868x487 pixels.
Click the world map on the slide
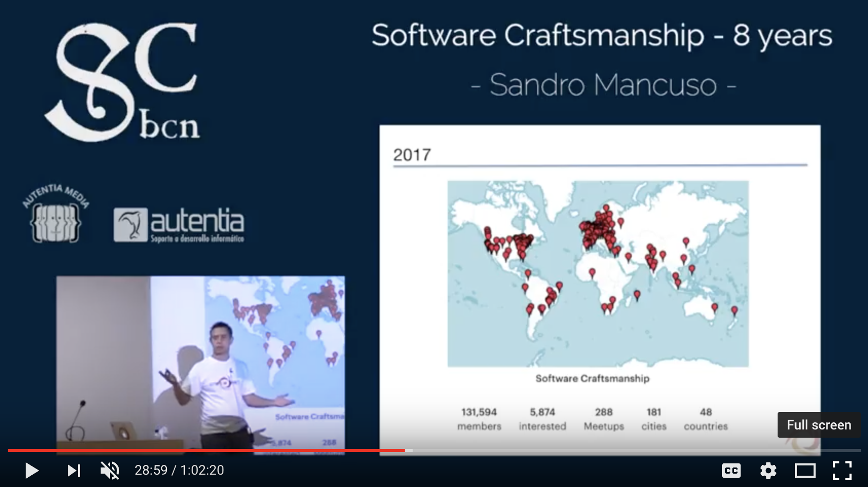pyautogui.click(x=598, y=273)
